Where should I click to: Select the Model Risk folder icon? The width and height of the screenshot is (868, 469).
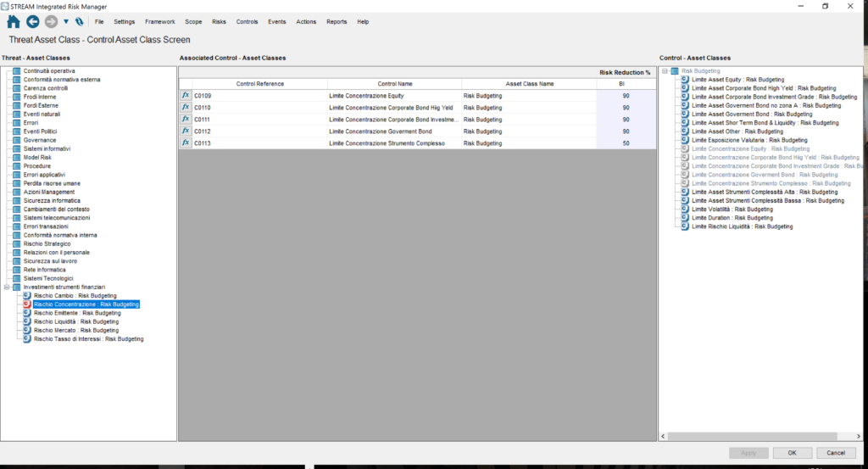click(17, 157)
